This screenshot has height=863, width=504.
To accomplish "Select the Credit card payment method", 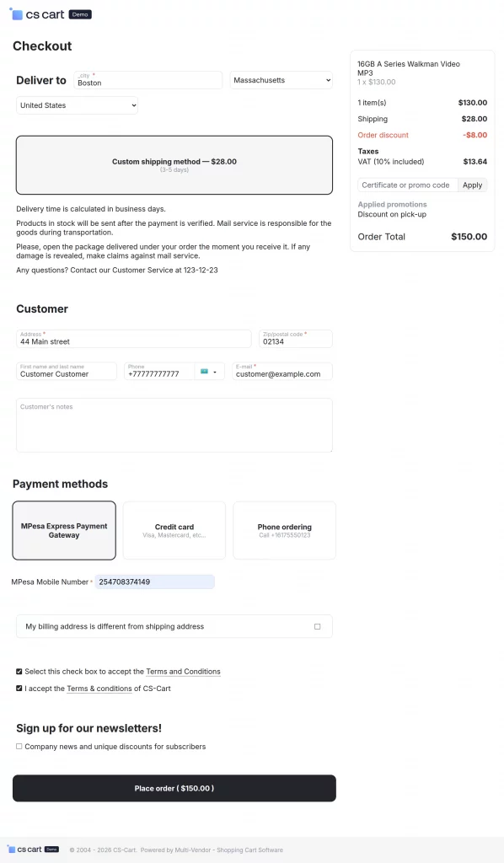I will 174,531.
